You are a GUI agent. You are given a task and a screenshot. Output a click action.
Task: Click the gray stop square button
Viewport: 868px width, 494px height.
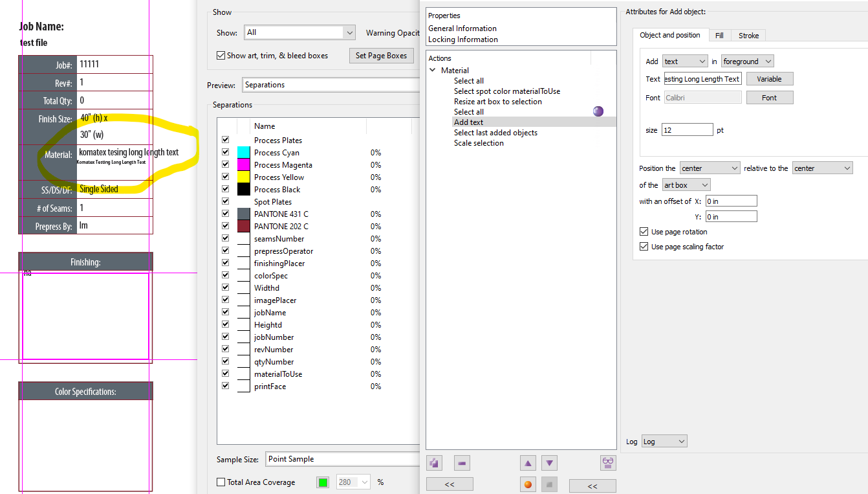pos(549,484)
